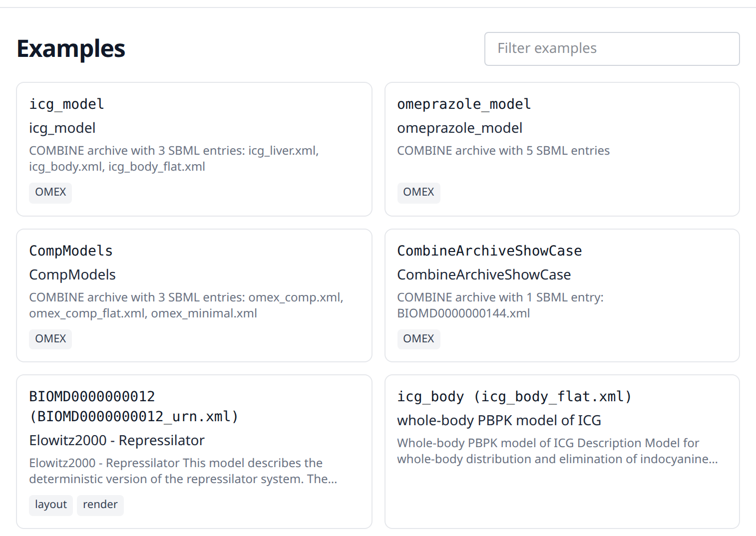
Task: Click the Examples heading
Action: tap(71, 49)
